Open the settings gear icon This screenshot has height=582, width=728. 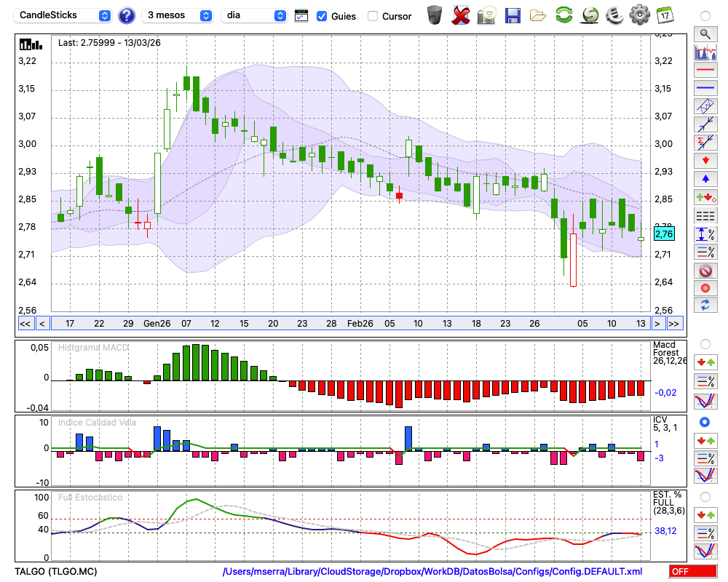click(x=639, y=15)
